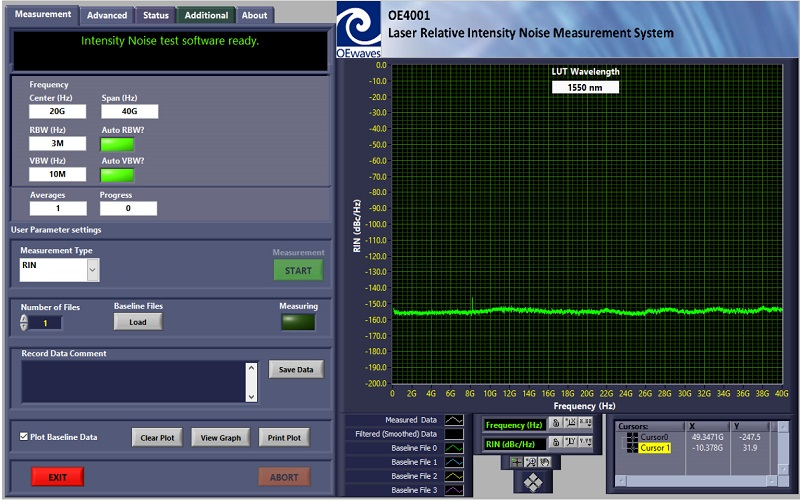The image size is (800, 501).
Task: Click the green START measurement button
Action: click(x=298, y=270)
